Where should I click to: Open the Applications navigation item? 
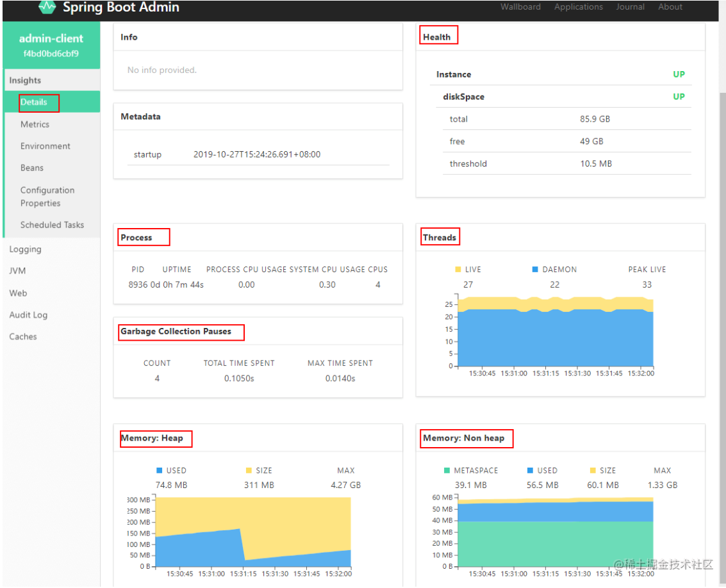click(578, 7)
